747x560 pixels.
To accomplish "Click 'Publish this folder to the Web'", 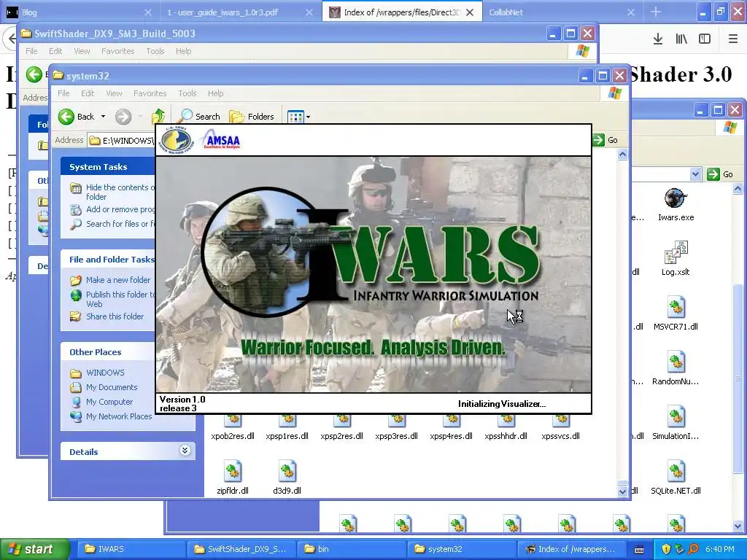I will (120, 299).
